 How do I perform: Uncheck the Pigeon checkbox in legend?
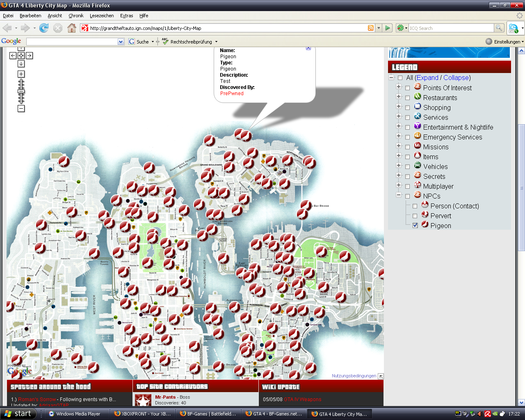[415, 226]
